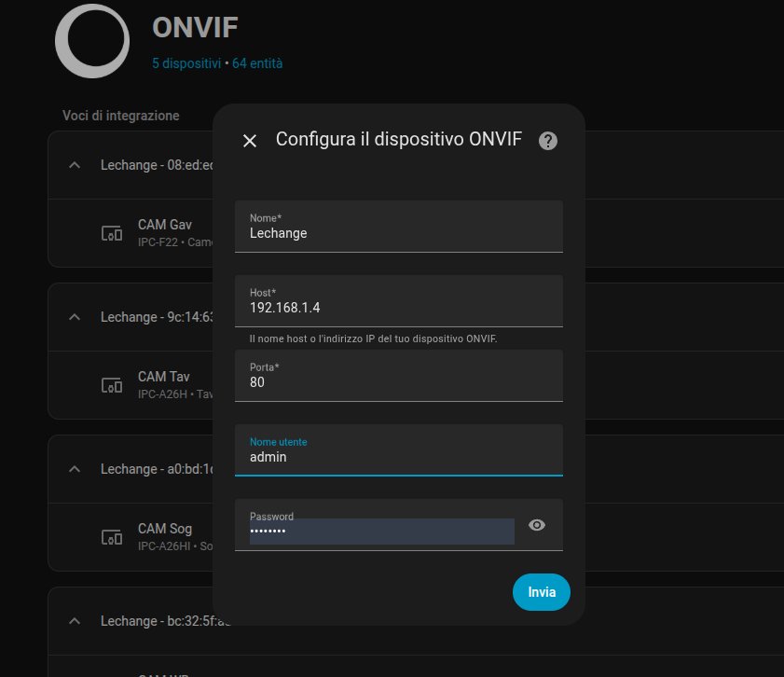Click the Invia submit button
Screen dimensions: 784x677
[x=541, y=592]
